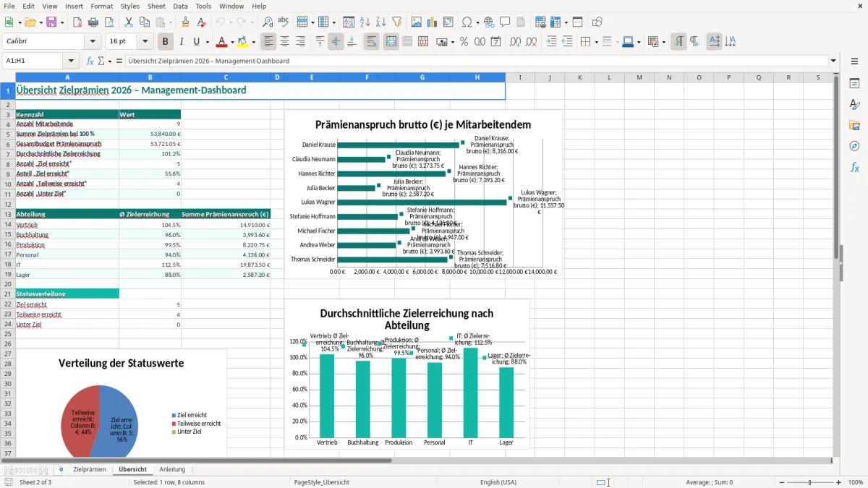Sort ascending A to Z

coord(365,22)
